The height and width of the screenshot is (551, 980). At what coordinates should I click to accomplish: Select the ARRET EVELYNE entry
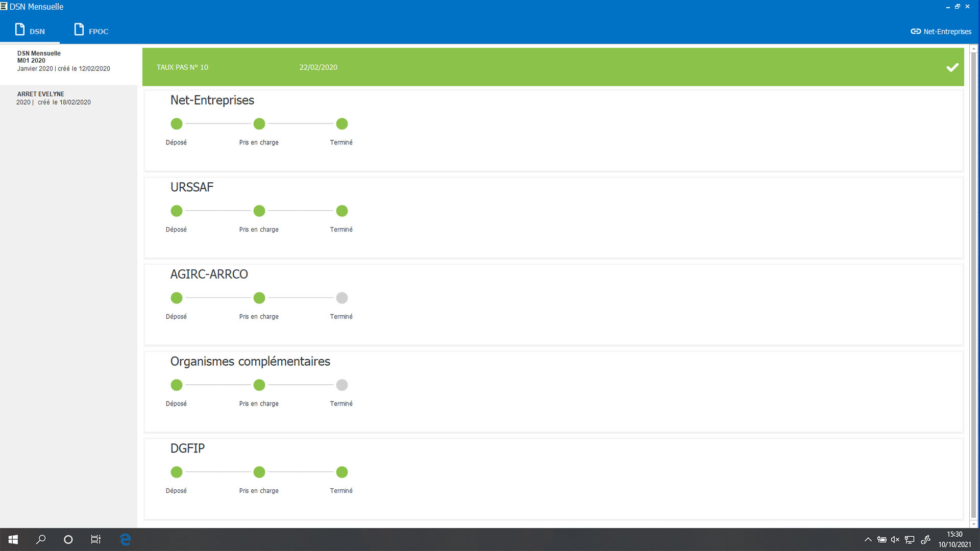(x=68, y=98)
